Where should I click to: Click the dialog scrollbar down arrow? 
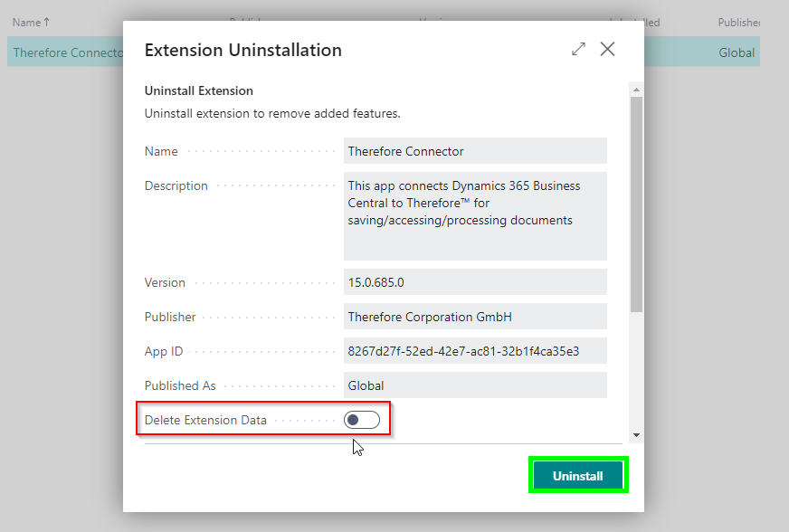click(x=636, y=435)
